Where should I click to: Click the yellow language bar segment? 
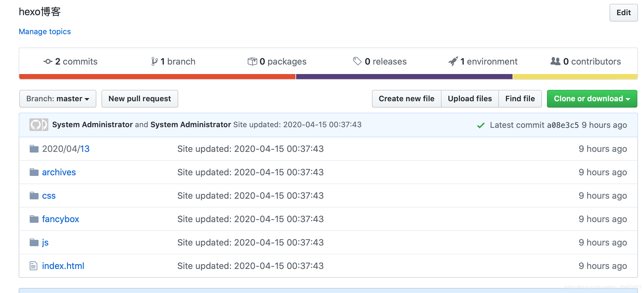point(575,77)
